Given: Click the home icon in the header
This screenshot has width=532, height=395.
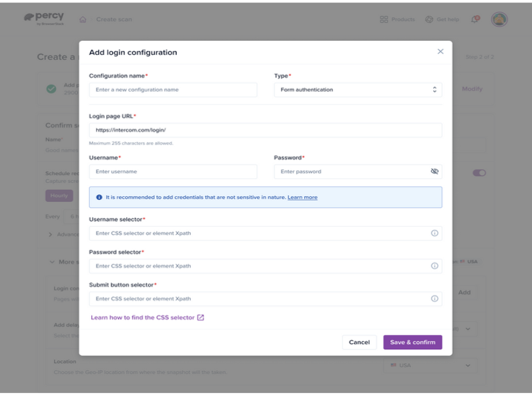Looking at the screenshot, I should [83, 19].
